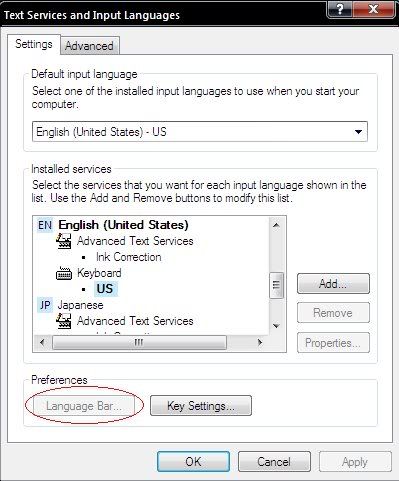Click the Cancel button
Image resolution: width=399 pixels, height=481 pixels.
tap(274, 462)
